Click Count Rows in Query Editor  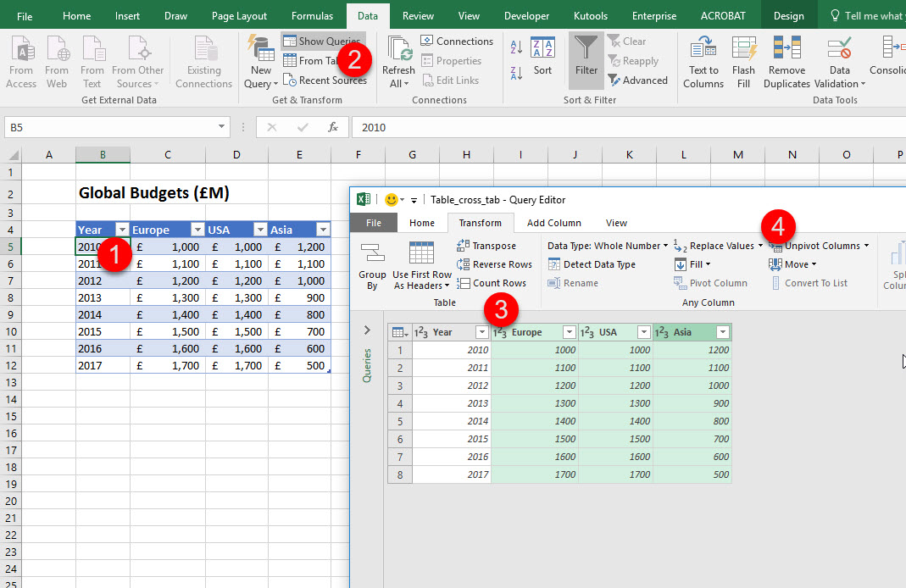(492, 283)
